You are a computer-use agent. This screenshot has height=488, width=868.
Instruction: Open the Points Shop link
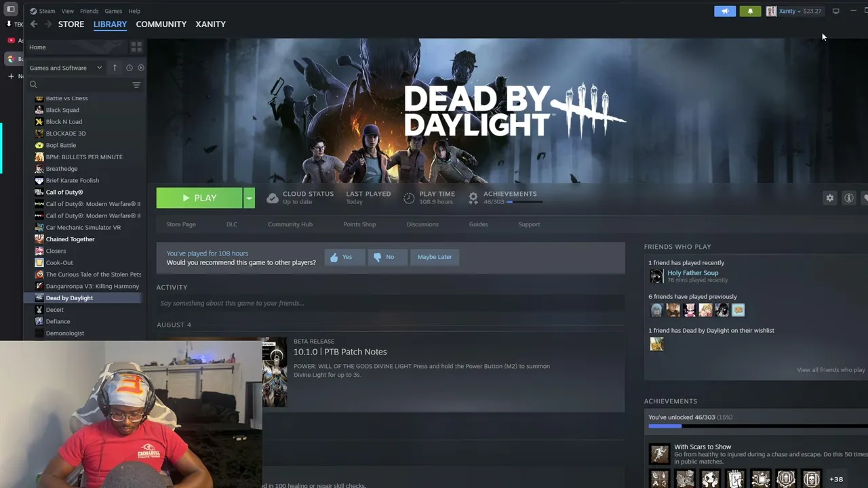coord(359,224)
